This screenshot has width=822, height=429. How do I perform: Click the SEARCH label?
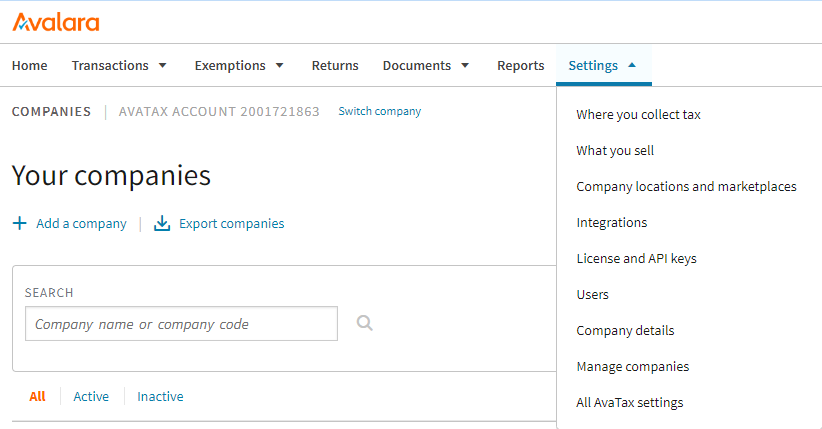49,293
